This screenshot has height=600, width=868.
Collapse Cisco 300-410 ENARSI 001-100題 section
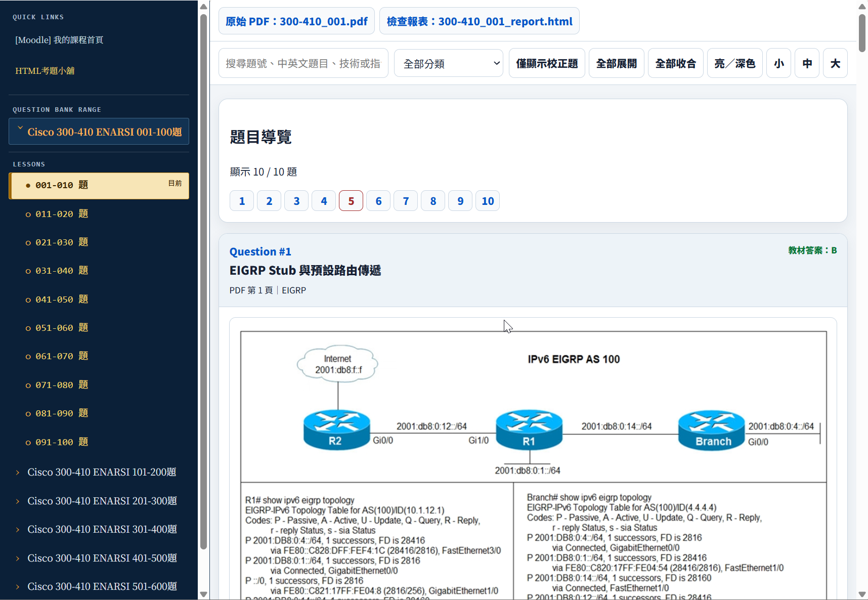click(99, 132)
